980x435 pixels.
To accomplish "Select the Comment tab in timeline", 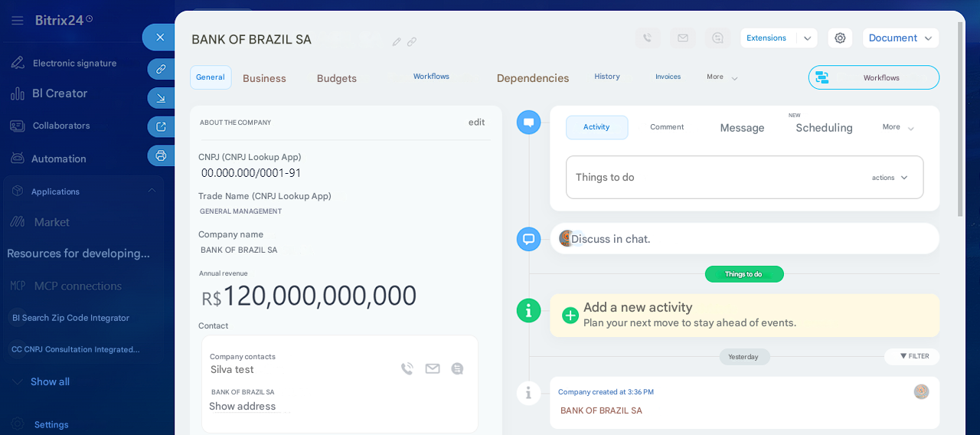I will click(667, 127).
